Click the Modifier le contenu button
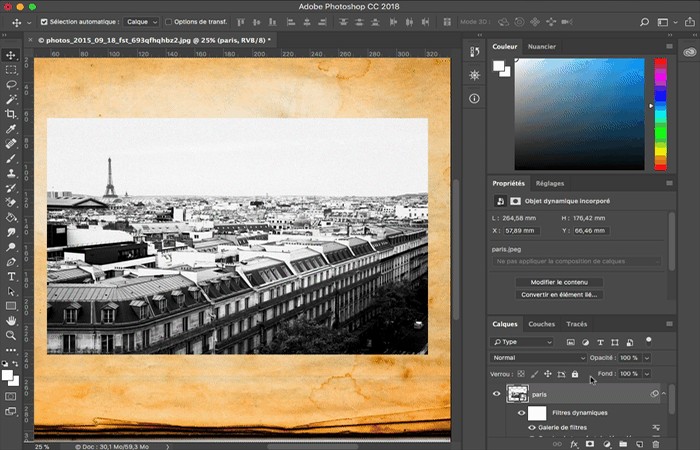700x450 pixels. tap(559, 282)
